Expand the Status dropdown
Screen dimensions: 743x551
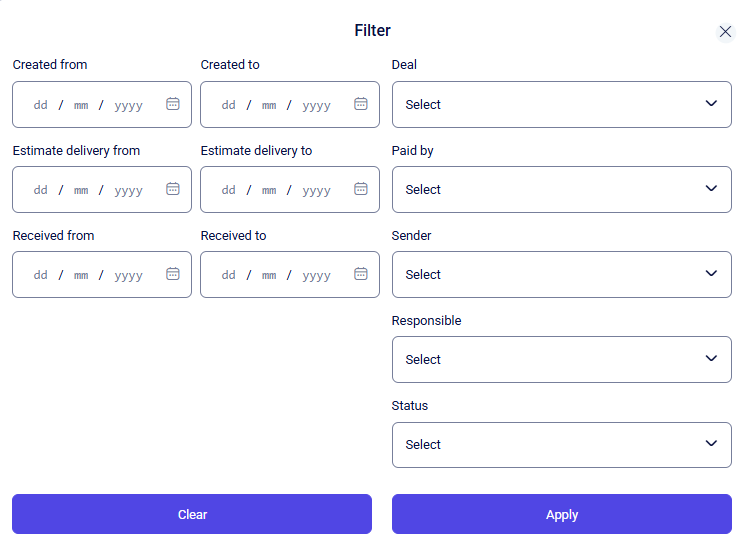point(561,444)
